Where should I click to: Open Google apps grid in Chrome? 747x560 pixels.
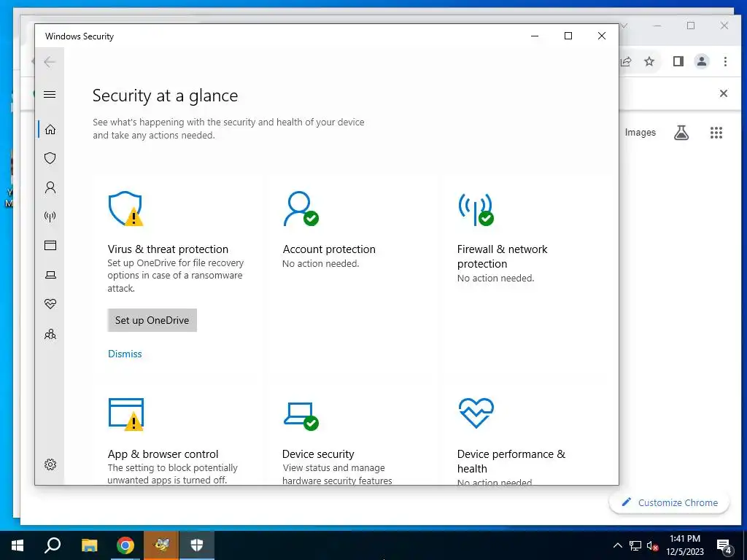(x=716, y=133)
